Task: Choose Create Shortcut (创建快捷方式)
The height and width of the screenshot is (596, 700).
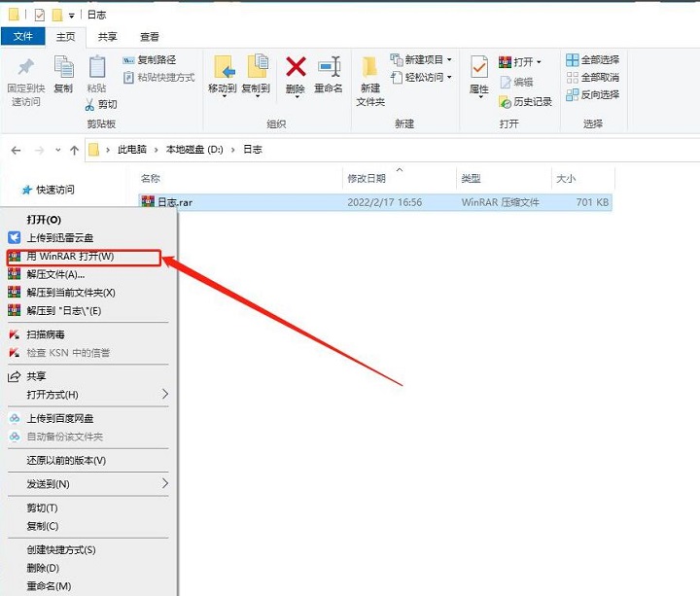Action: 88,550
